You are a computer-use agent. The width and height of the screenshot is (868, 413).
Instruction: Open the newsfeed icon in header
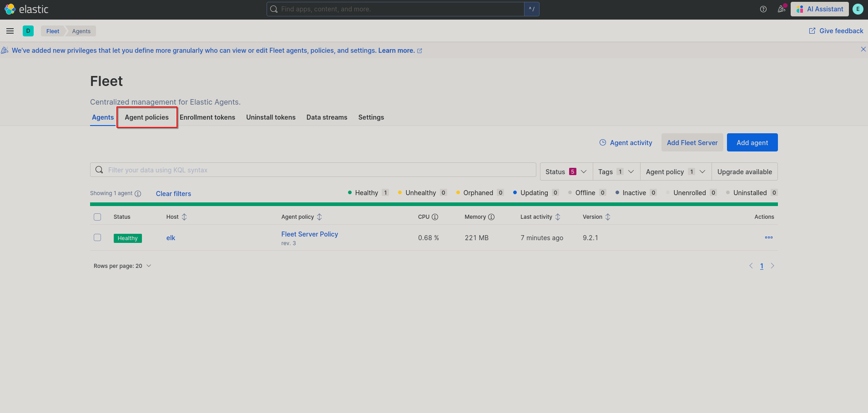coord(782,9)
